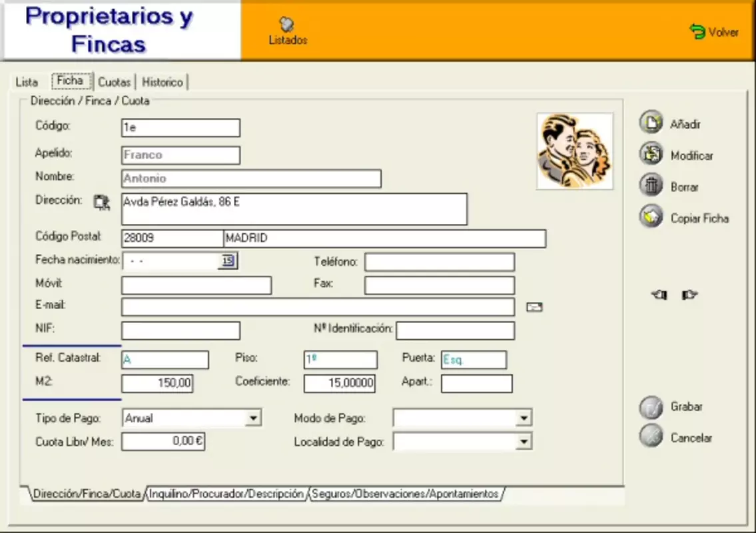Click the Borrar trash icon
Viewport: 756px width, 533px height.
click(x=651, y=186)
